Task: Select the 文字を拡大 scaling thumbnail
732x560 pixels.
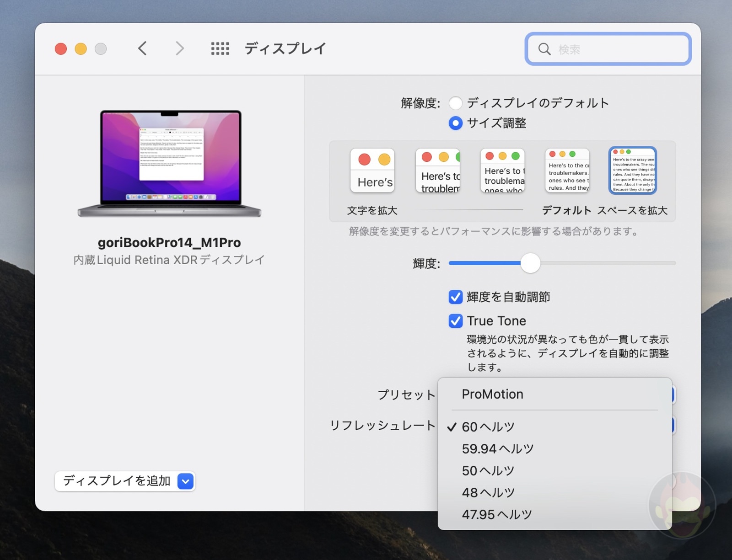Action: tap(372, 171)
